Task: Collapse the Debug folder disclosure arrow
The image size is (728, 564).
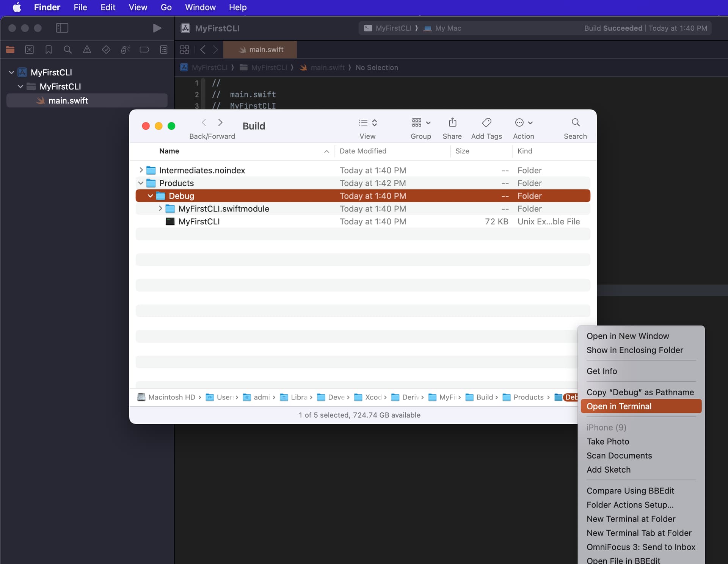Action: [151, 196]
